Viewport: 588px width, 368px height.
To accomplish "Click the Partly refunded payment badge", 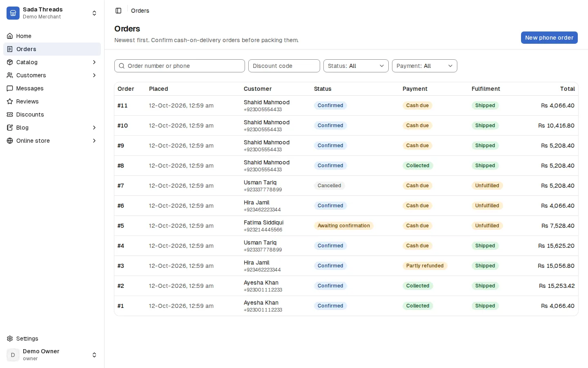I will pyautogui.click(x=425, y=266).
